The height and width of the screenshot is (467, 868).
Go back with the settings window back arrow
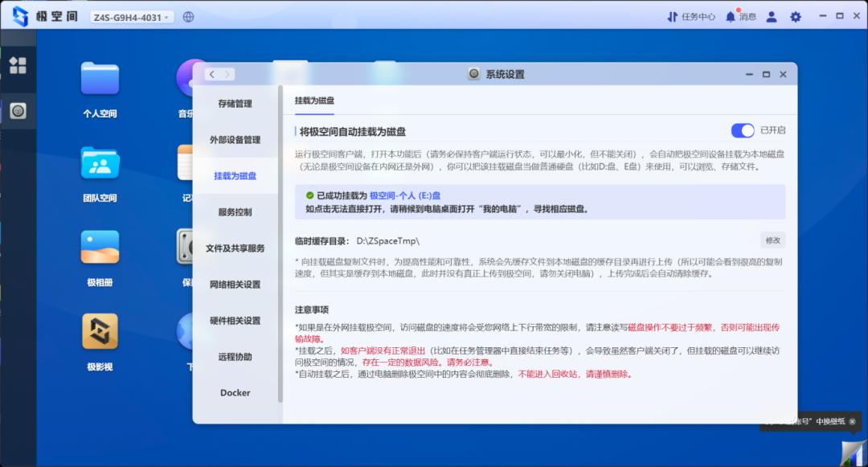click(x=212, y=74)
